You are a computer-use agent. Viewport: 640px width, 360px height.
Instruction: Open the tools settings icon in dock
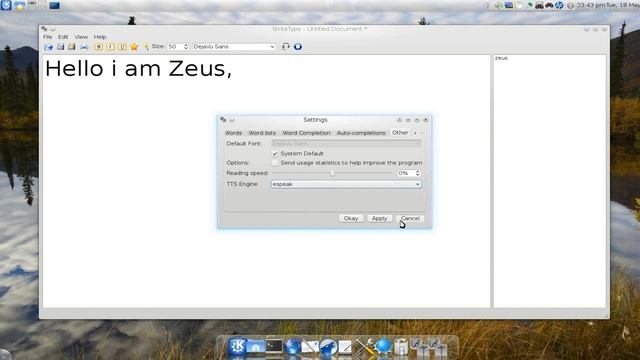(x=364, y=347)
